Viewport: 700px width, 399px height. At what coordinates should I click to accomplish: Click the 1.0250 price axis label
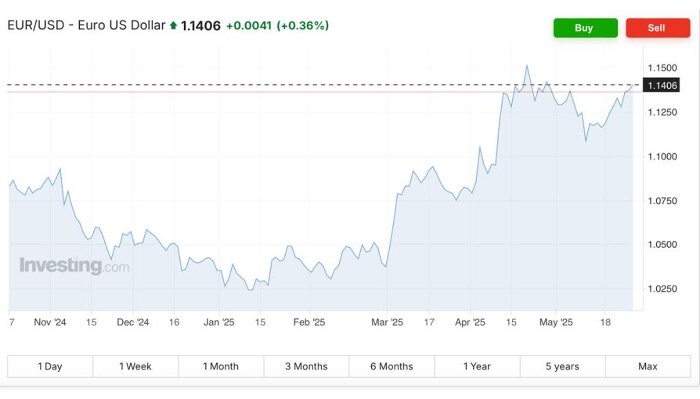point(662,289)
